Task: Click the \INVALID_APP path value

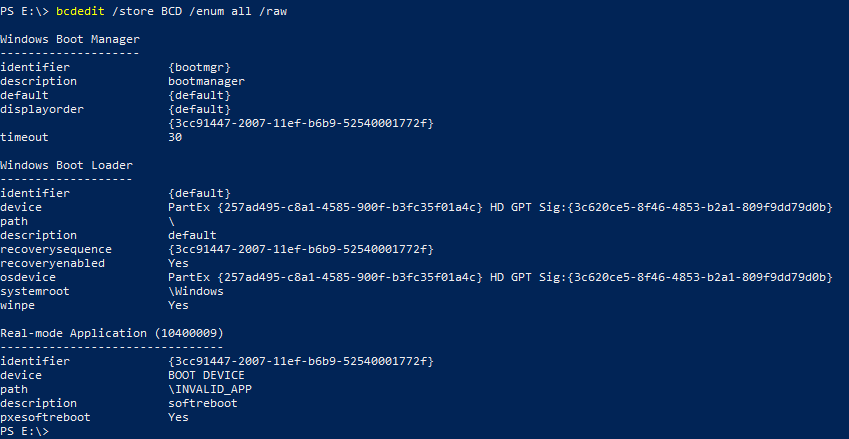Action: click(210, 389)
